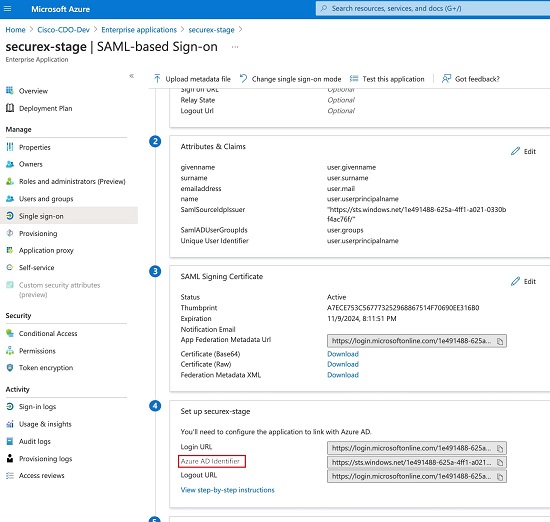
Task: Select Change single sign-on mode
Action: pyautogui.click(x=290, y=79)
